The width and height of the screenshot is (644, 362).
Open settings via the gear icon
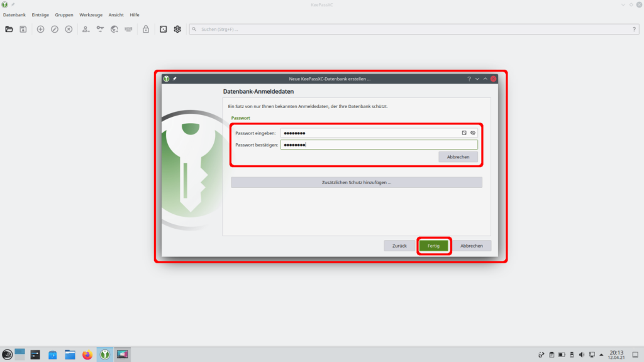177,29
